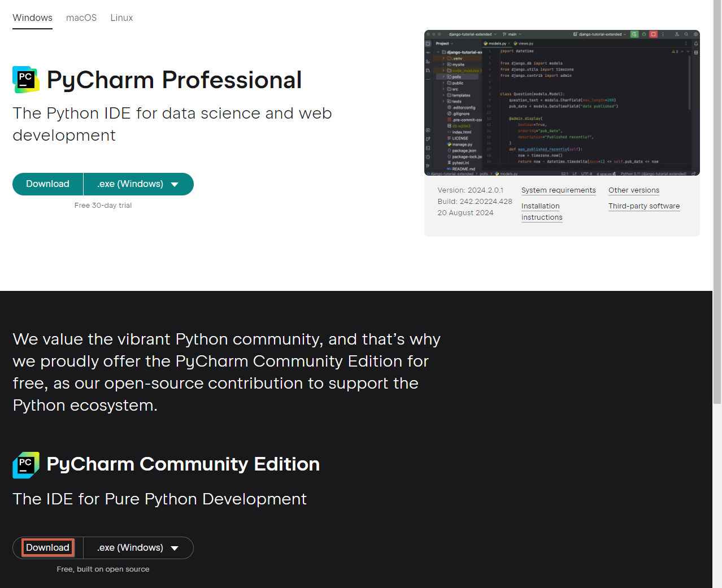The width and height of the screenshot is (722, 588).
Task: Open the System requirements link
Action: pyautogui.click(x=558, y=190)
